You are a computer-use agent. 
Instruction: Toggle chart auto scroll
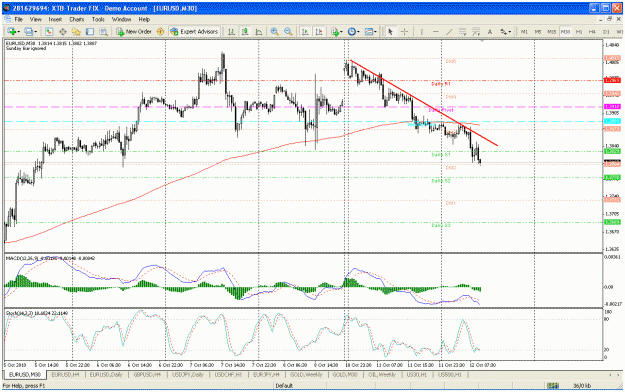(x=305, y=32)
